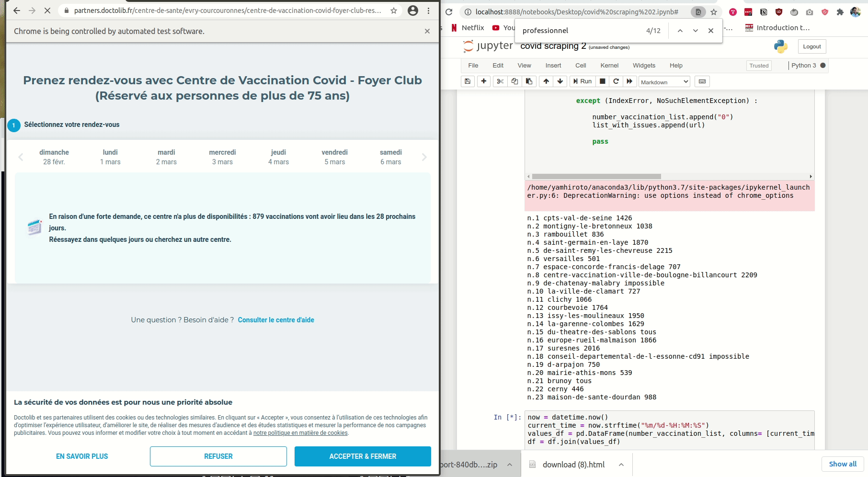Open Introduction t... MIT OCW bookmark
The height and width of the screenshot is (477, 868).
(777, 28)
